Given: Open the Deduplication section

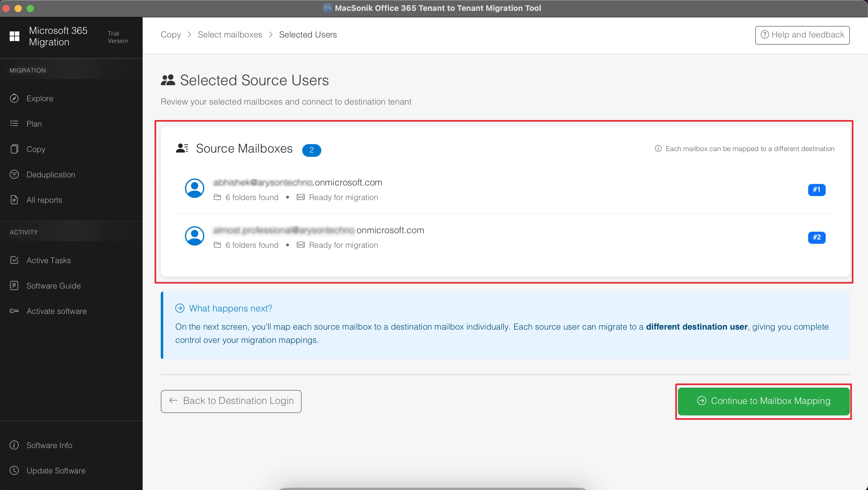Looking at the screenshot, I should tap(51, 174).
